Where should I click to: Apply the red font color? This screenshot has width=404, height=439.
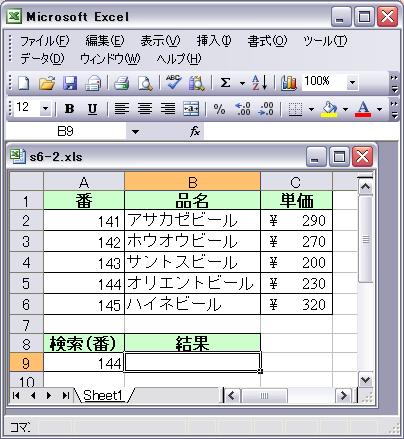tap(363, 109)
